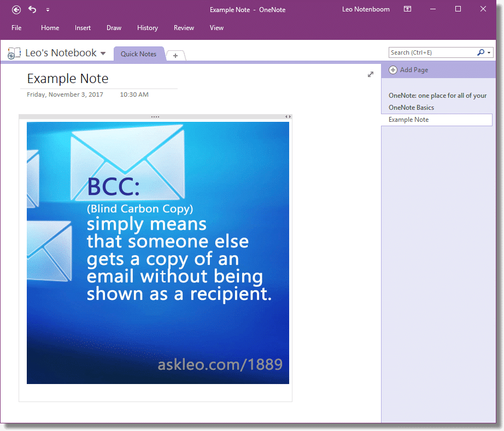504x431 pixels.
Task: Click the note container top handle dots
Action: coord(155,117)
